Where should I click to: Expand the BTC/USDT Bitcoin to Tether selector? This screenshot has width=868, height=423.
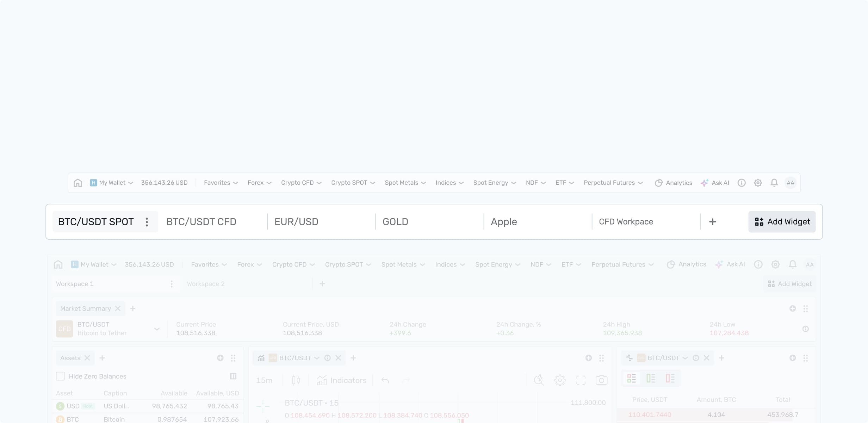tap(109, 329)
